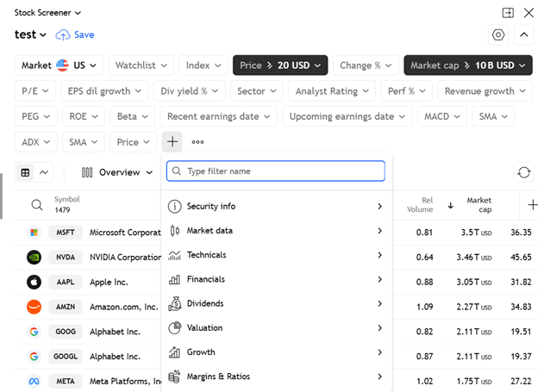Screen dimensions: 538x392
Task: Open the Market US dropdown
Action: [x=59, y=65]
